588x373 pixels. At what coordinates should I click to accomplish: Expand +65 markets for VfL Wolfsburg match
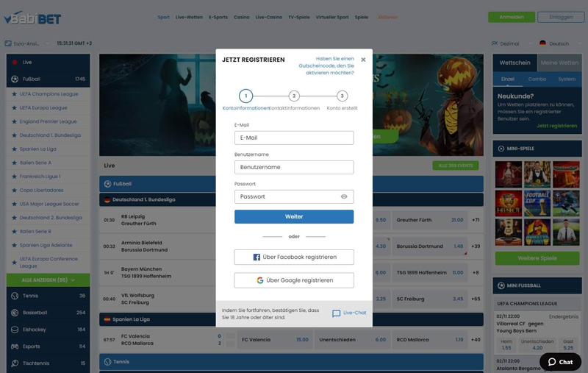476,299
